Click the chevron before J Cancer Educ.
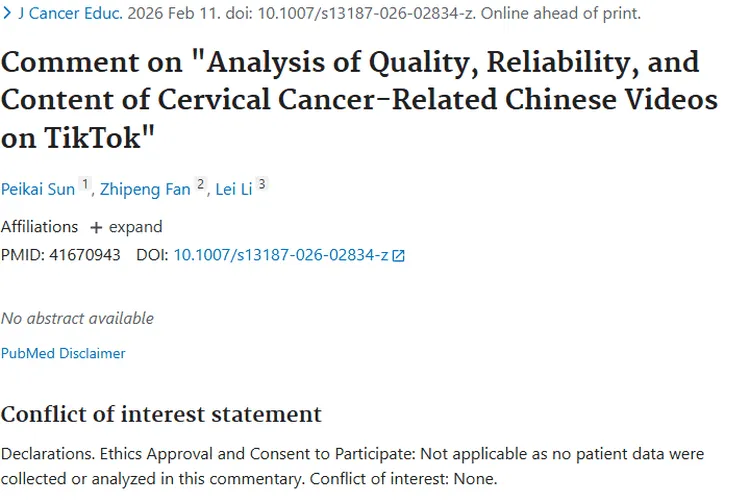This screenshot has width=750, height=500. pyautogui.click(x=7, y=14)
